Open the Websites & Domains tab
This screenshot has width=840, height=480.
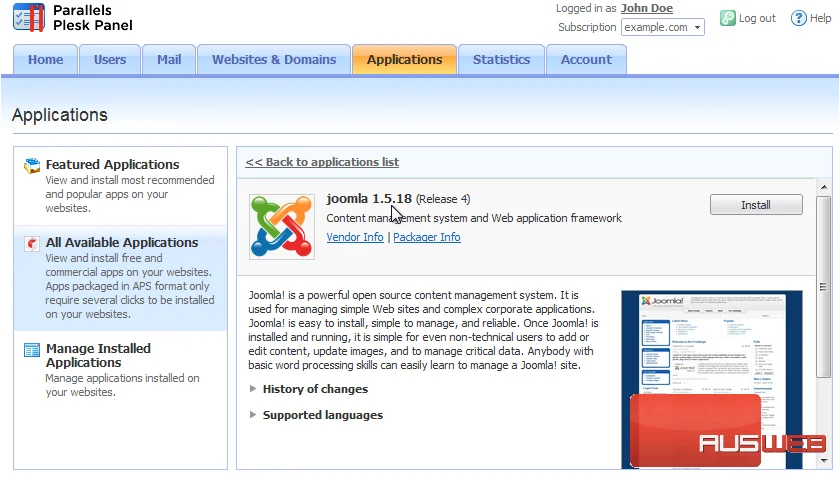pyautogui.click(x=274, y=59)
